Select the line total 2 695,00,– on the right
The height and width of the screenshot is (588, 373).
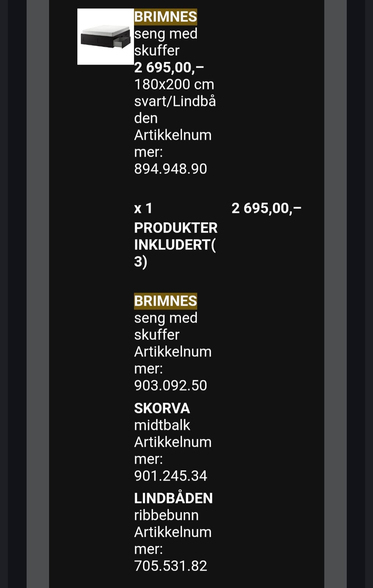tap(266, 208)
